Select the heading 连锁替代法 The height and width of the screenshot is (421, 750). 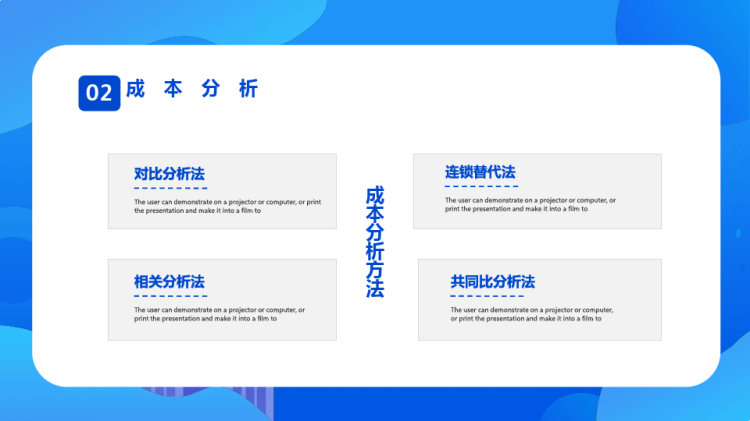coord(480,172)
